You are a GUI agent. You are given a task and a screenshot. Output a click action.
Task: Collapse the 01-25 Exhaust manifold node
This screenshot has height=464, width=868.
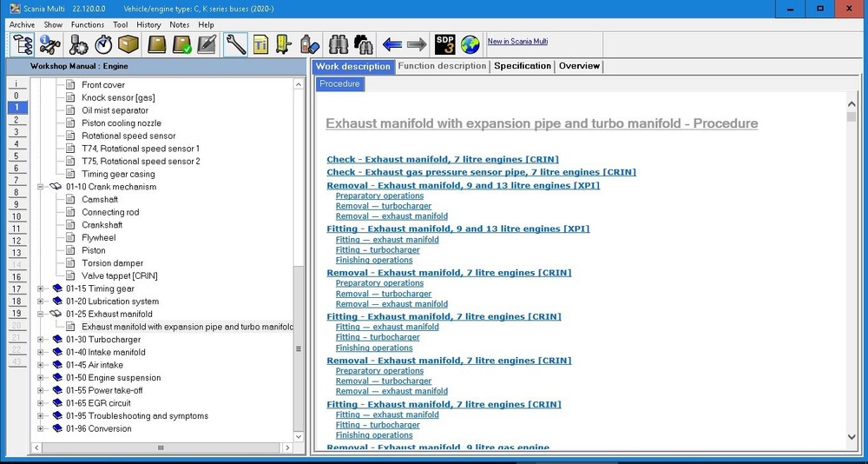41,314
